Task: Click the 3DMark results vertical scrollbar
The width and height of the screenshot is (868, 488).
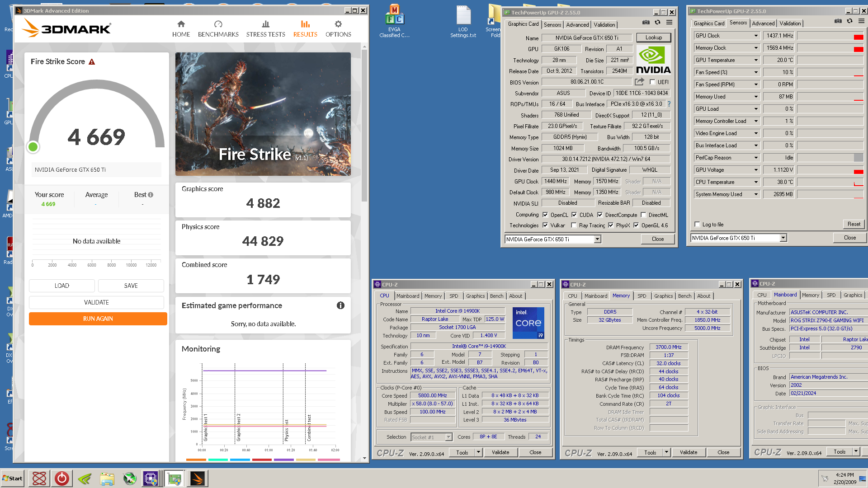Action: (364, 127)
